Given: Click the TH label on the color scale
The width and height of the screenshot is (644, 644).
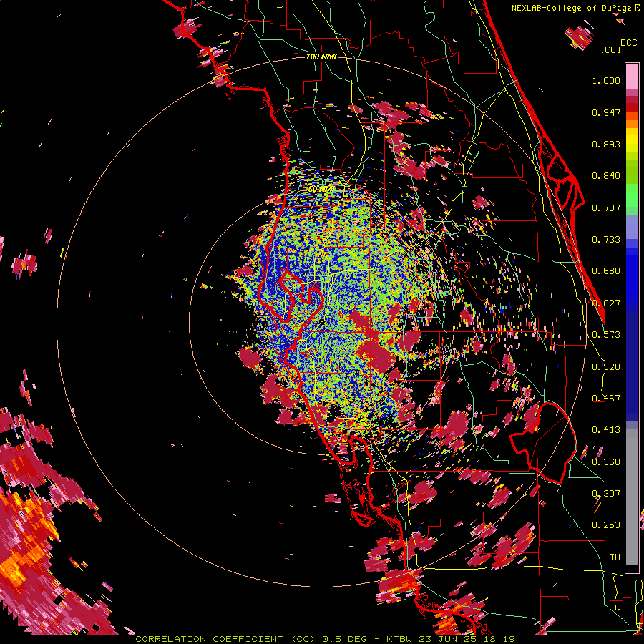Looking at the screenshot, I should (x=615, y=557).
